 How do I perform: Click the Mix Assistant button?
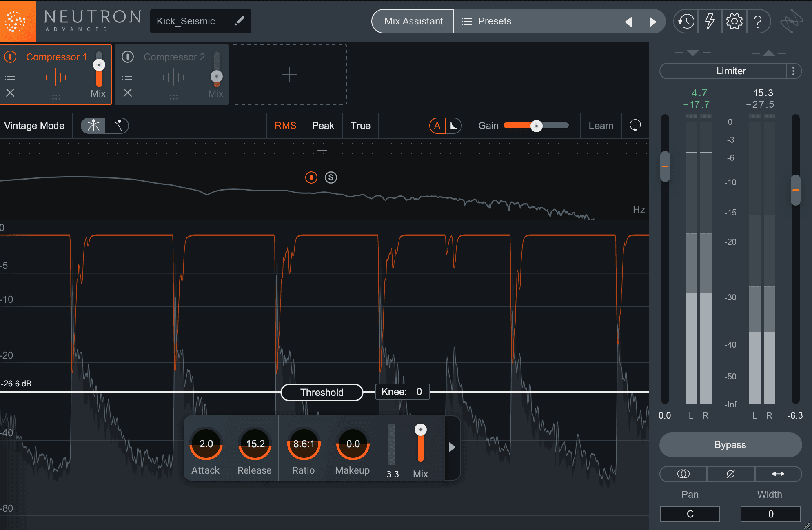coord(413,21)
